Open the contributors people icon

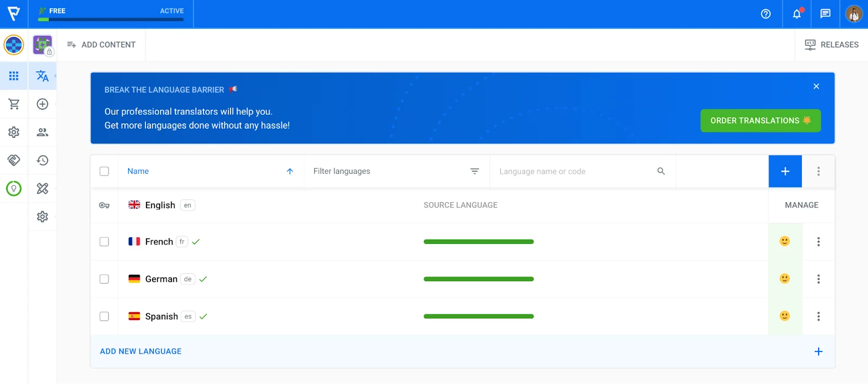[x=42, y=132]
